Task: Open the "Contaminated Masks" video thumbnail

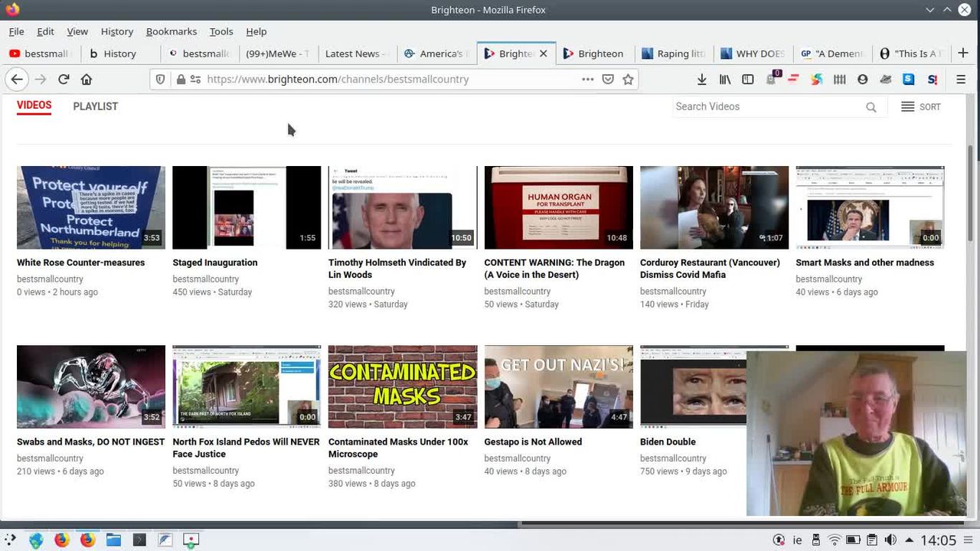Action: pos(402,386)
